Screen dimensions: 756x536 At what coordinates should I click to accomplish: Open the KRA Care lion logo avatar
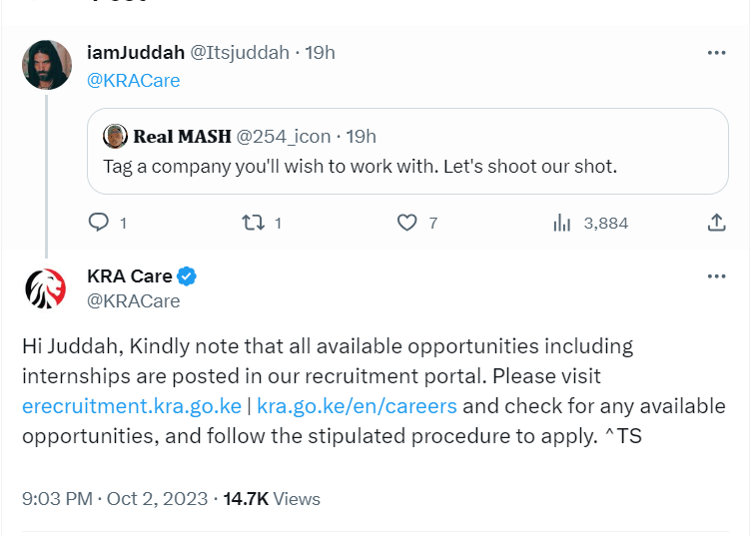pos(47,288)
